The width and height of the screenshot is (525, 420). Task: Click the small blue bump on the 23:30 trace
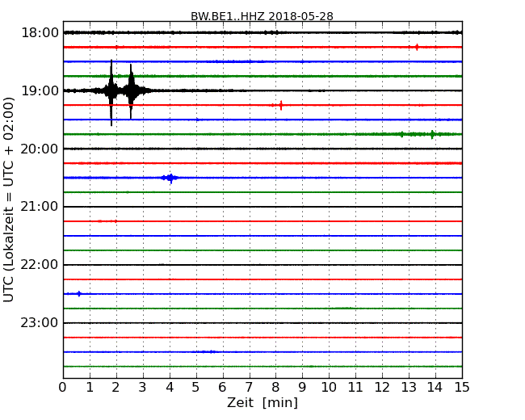[209, 351]
